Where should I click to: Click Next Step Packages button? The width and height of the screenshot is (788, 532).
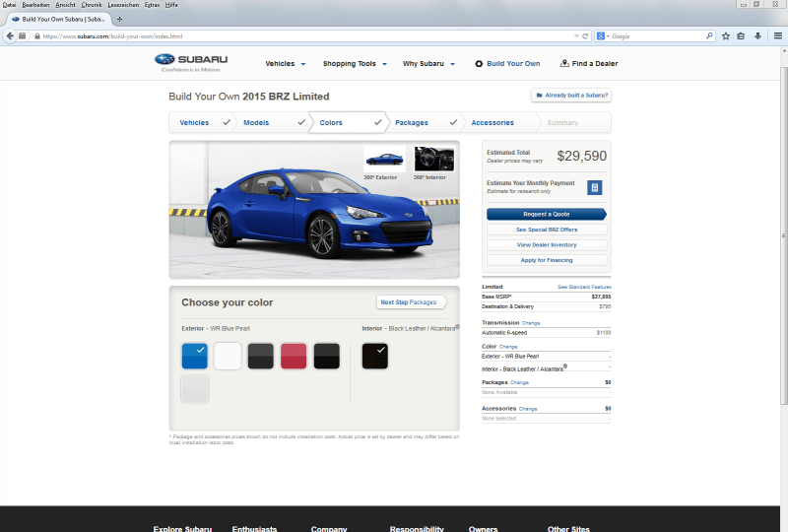pos(411,302)
